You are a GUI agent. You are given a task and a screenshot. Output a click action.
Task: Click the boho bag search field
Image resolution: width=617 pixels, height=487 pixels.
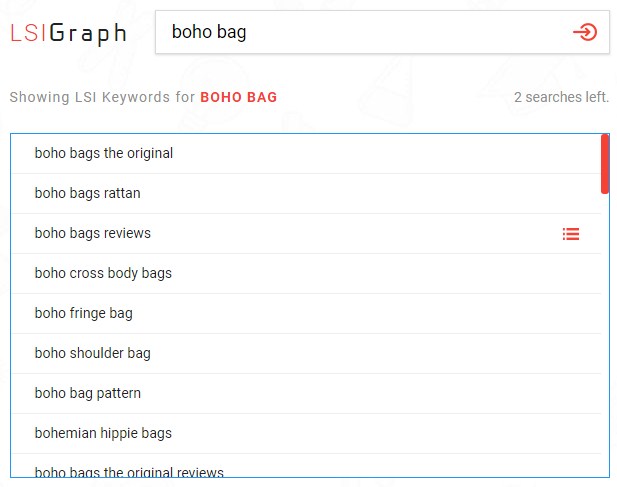coord(360,32)
